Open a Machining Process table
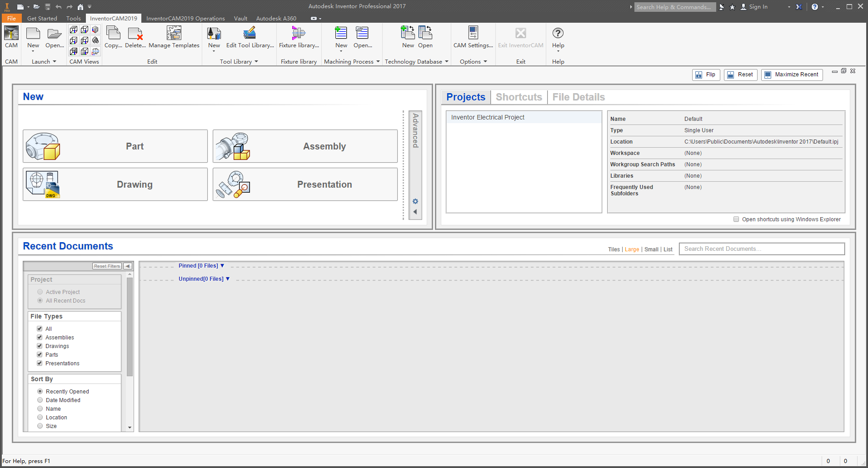Screen dimensions: 868x468 click(x=363, y=37)
